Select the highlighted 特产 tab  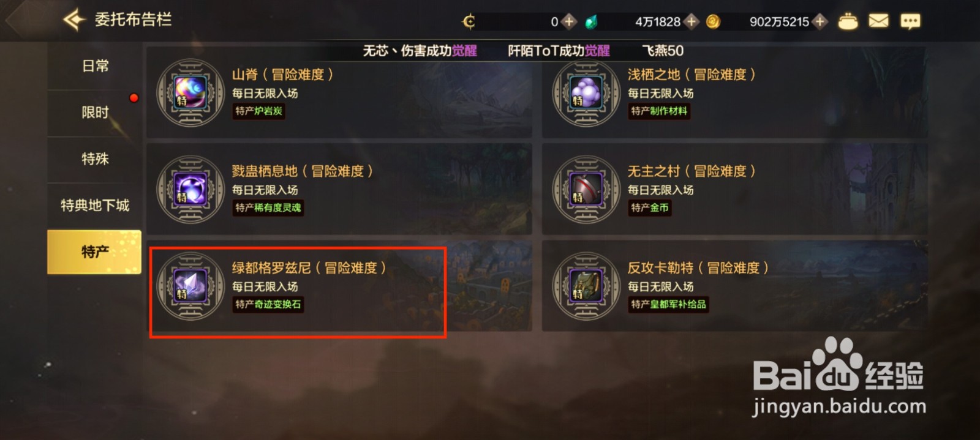coord(94,252)
